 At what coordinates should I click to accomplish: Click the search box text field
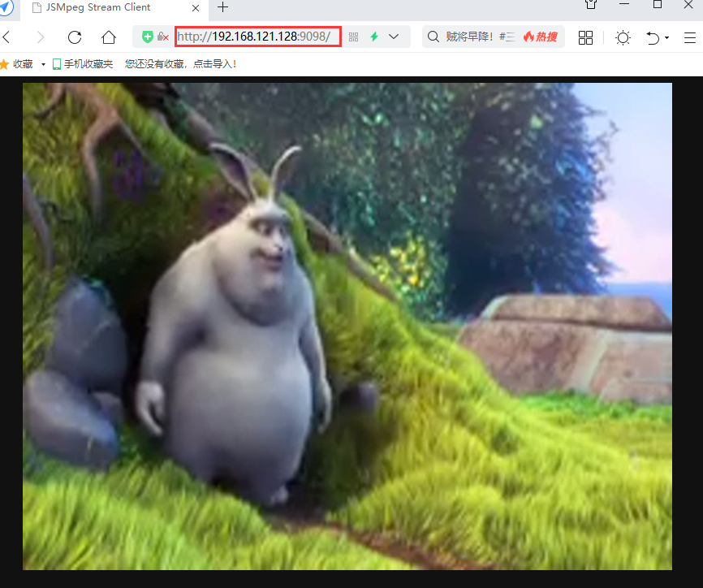(x=481, y=37)
